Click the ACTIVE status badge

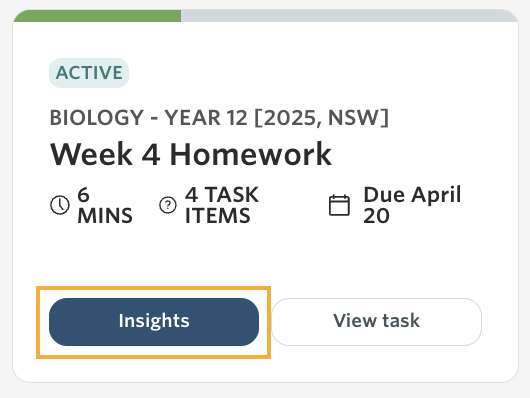(x=89, y=73)
